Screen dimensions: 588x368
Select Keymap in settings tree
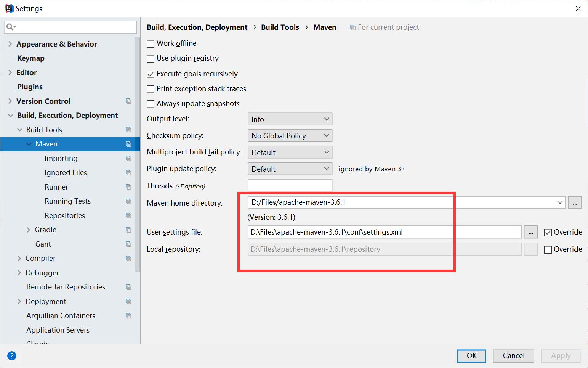(31, 58)
